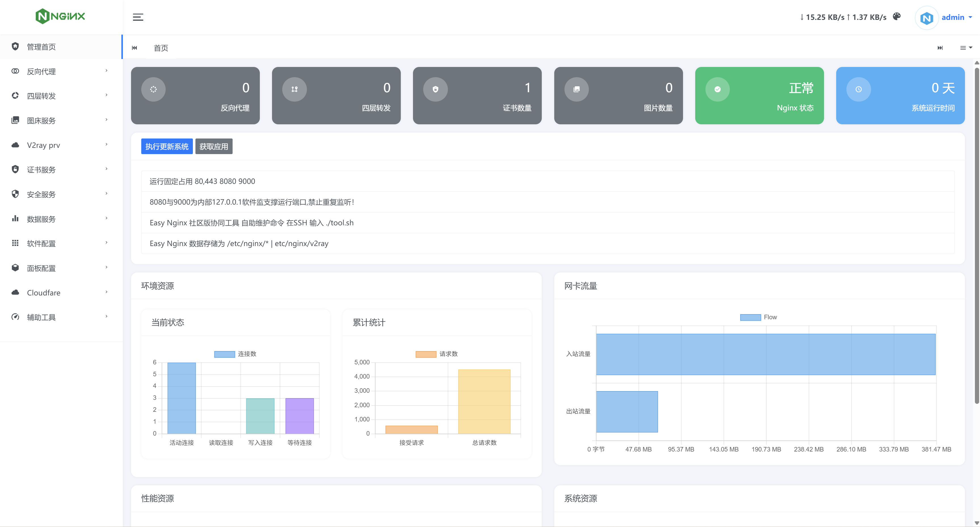
Task: Click the 总请求数 yellow bar
Action: [484, 402]
